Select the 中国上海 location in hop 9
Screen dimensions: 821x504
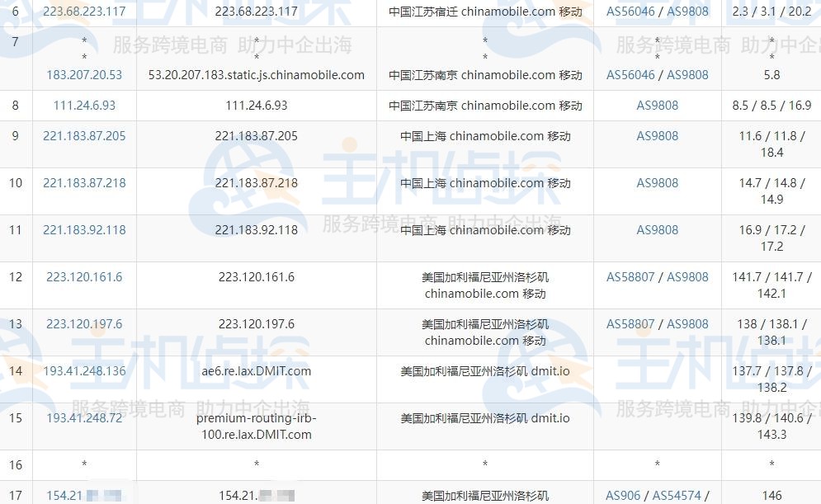click(485, 136)
